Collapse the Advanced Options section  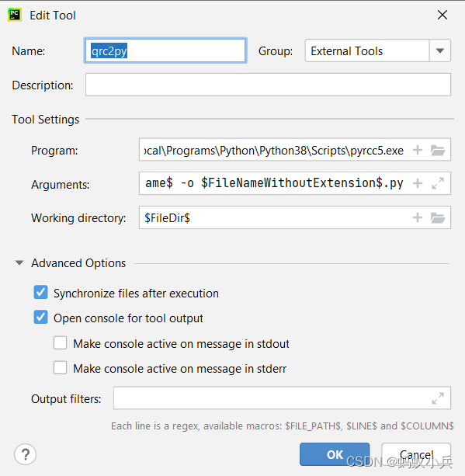tap(19, 263)
